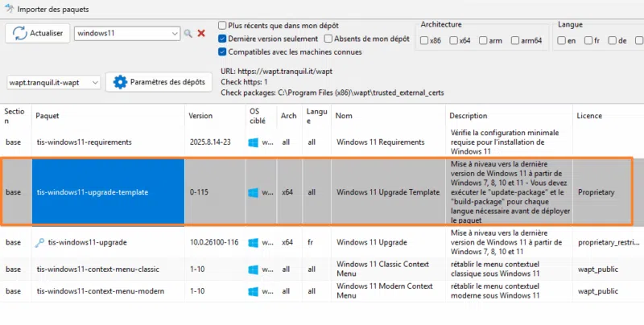Sort by the OS ciblé column header
This screenshot has height=325, width=644.
point(261,116)
